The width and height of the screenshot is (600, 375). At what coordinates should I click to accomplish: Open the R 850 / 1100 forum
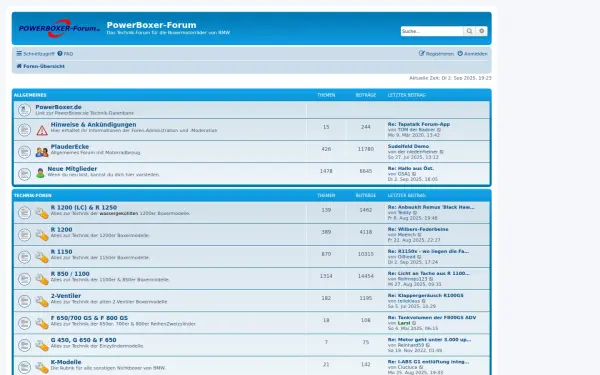tap(70, 274)
